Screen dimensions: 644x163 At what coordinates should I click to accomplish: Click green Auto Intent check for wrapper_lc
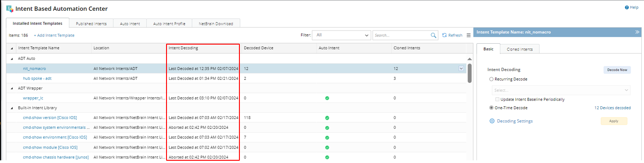tap(327, 98)
